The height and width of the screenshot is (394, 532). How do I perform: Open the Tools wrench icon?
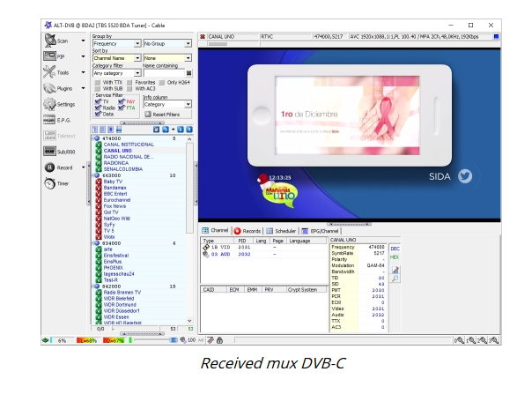49,72
